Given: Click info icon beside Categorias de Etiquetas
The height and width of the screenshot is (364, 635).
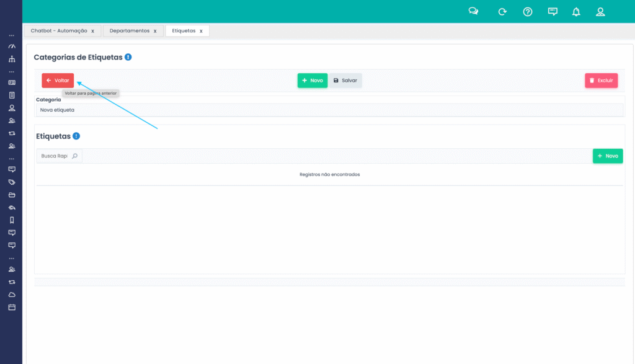Looking at the screenshot, I should tap(128, 57).
